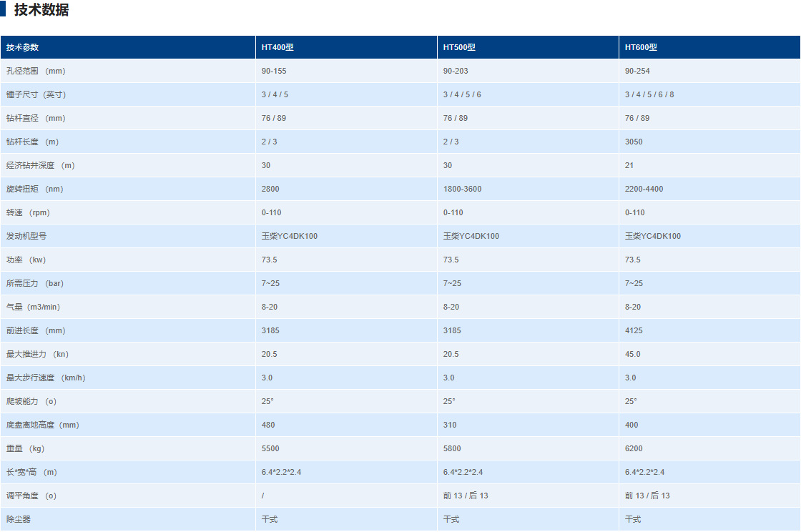Click the HT500 hammer size 3 / 4 / 5 / 6
The image size is (801, 532).
click(462, 94)
